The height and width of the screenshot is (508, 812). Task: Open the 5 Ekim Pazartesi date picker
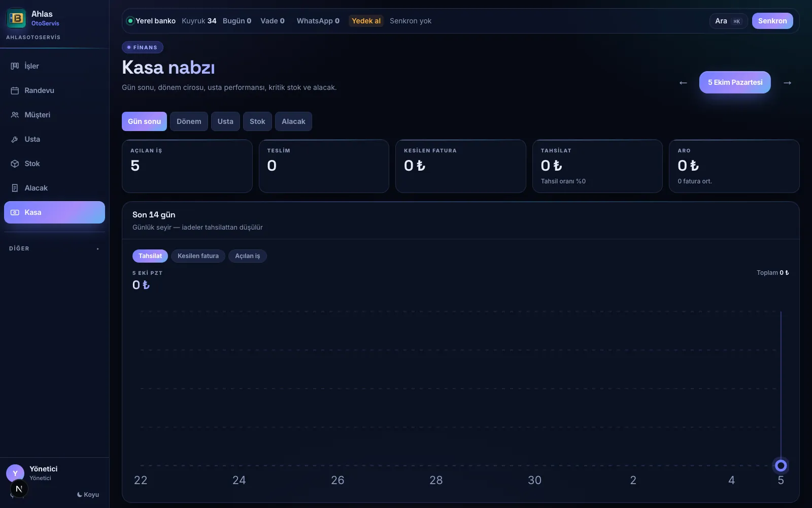[735, 82]
